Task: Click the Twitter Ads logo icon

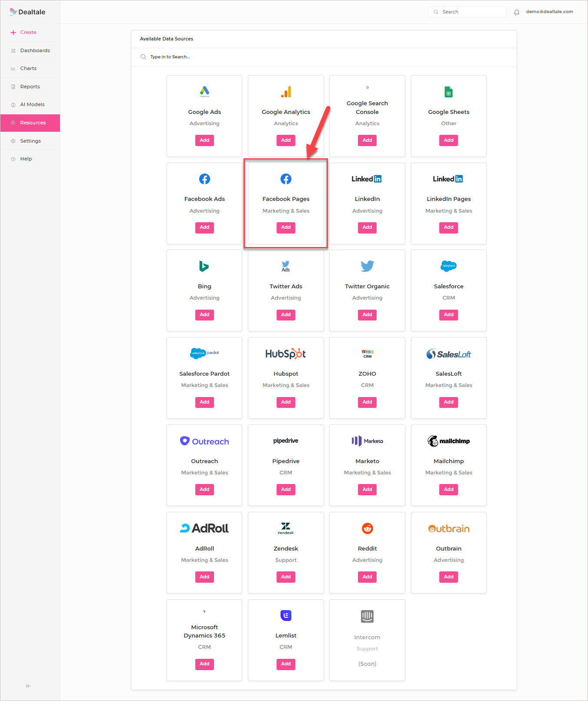Action: pyautogui.click(x=286, y=266)
